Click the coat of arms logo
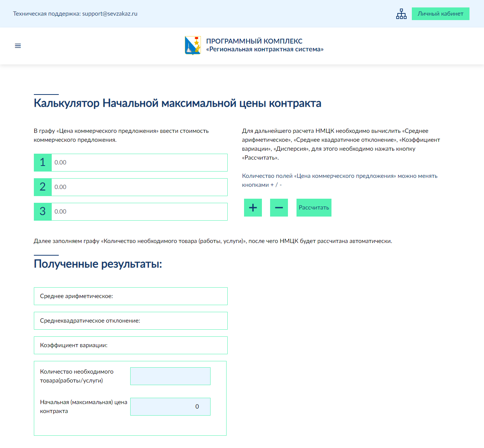This screenshot has width=484, height=448. pos(193,45)
